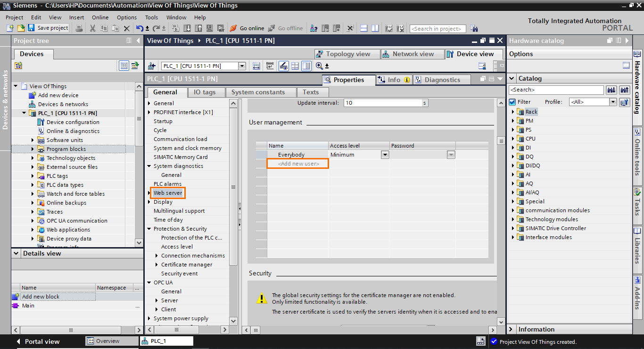Click the Download to device icon
644x349 pixels.
[187, 28]
